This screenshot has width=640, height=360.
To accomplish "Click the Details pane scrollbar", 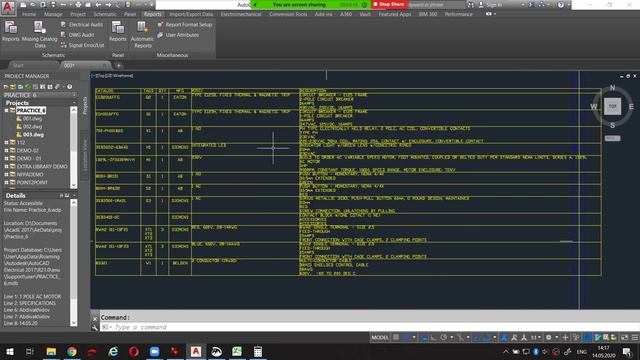I will [x=73, y=263].
